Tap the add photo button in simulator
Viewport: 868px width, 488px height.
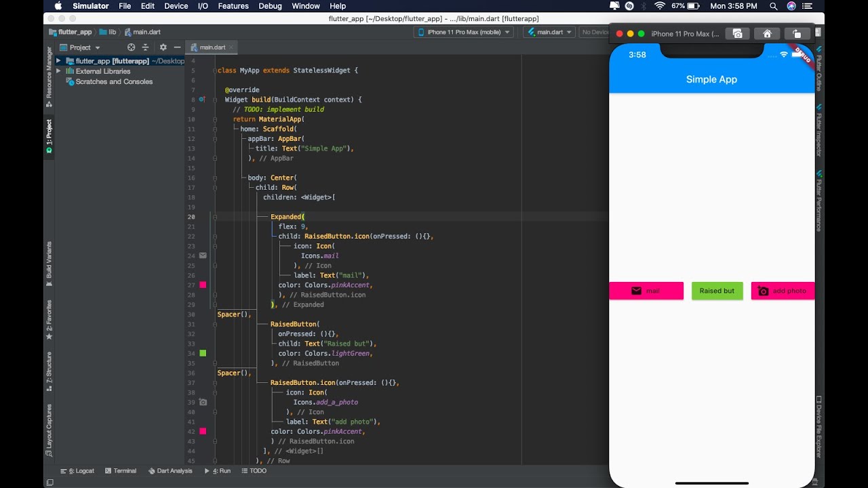(783, 291)
